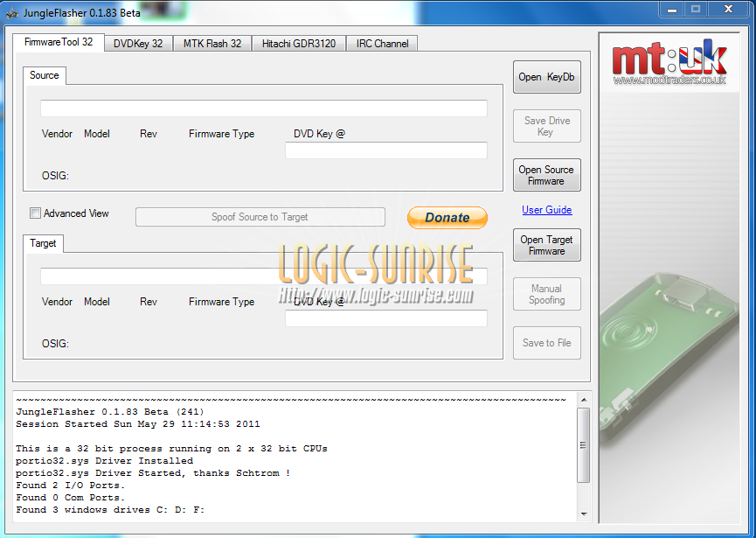This screenshot has height=538, width=756.
Task: Click the JungleFlasher title bar app icon
Action: click(11, 13)
